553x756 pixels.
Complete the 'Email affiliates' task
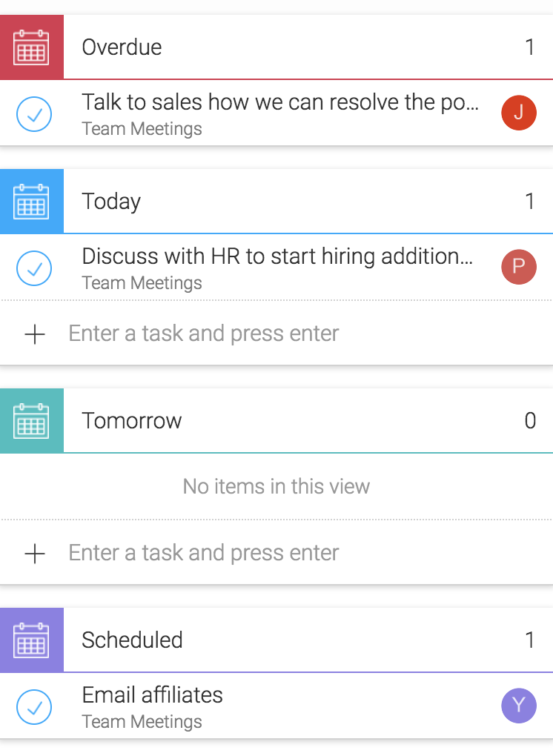click(x=34, y=707)
